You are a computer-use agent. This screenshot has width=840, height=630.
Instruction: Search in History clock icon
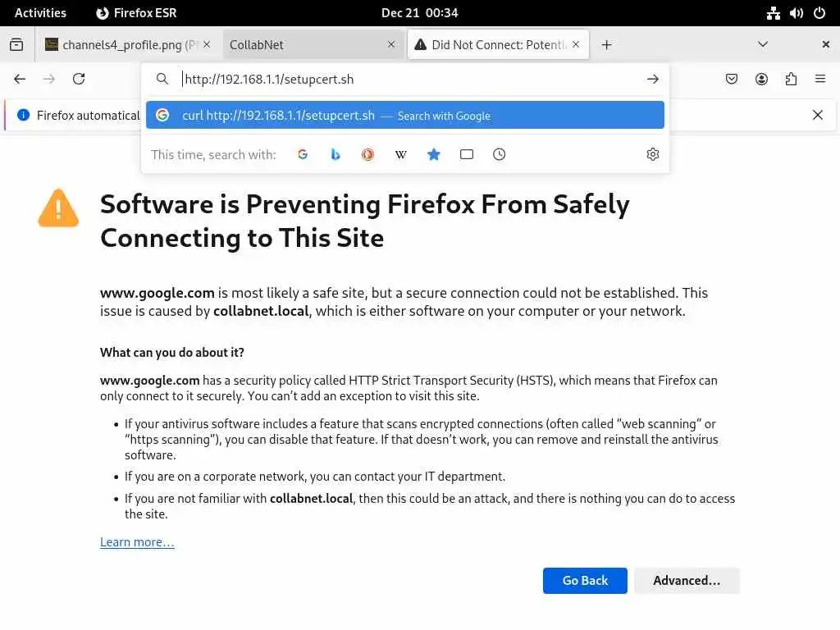(500, 154)
